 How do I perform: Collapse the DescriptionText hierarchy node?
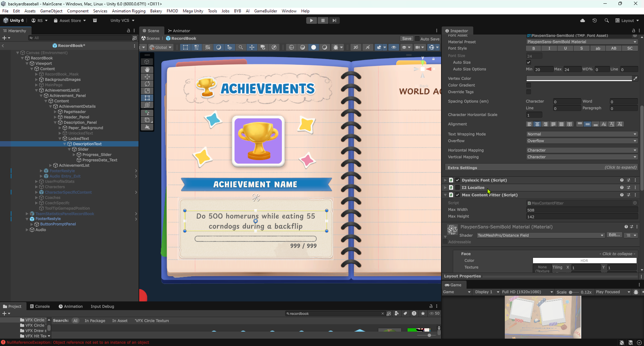65,144
